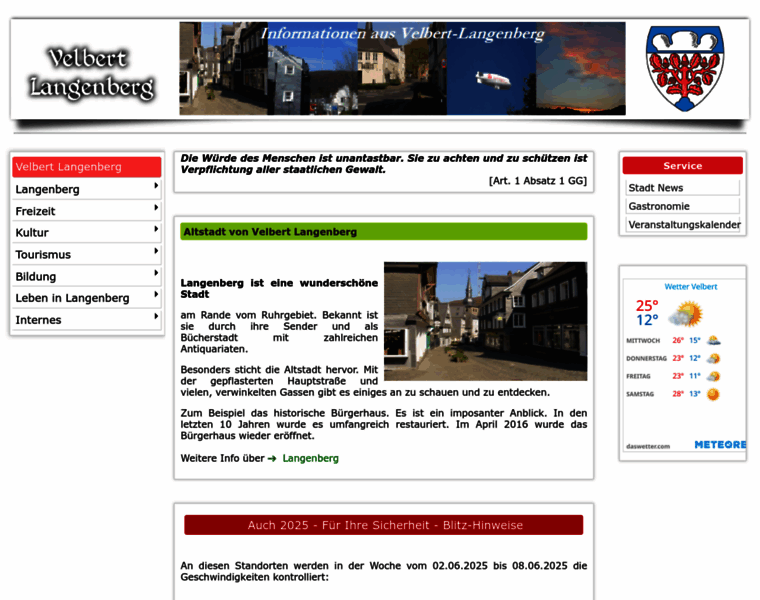
Task: Expand the Kultur submenu arrow
Action: (x=156, y=229)
